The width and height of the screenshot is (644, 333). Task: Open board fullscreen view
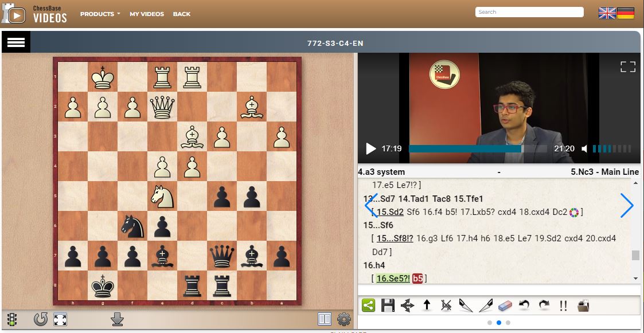point(60,320)
